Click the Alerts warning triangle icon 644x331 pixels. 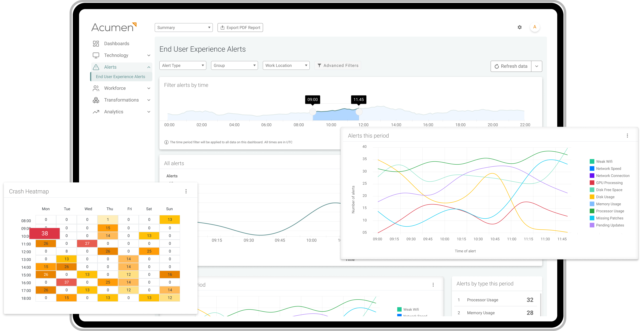(x=96, y=67)
